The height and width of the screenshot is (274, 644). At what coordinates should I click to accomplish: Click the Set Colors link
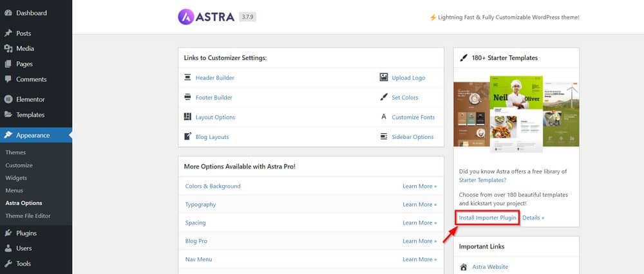pos(405,97)
